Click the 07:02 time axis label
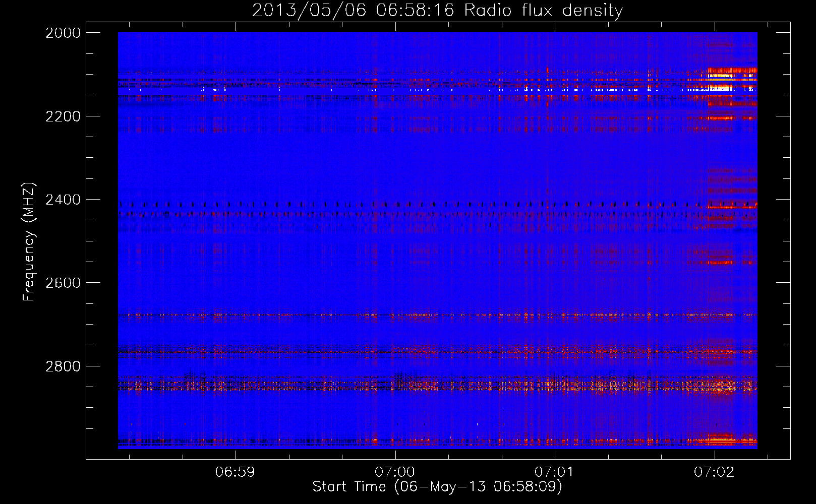Screen dimensions: 816x504 (714, 472)
